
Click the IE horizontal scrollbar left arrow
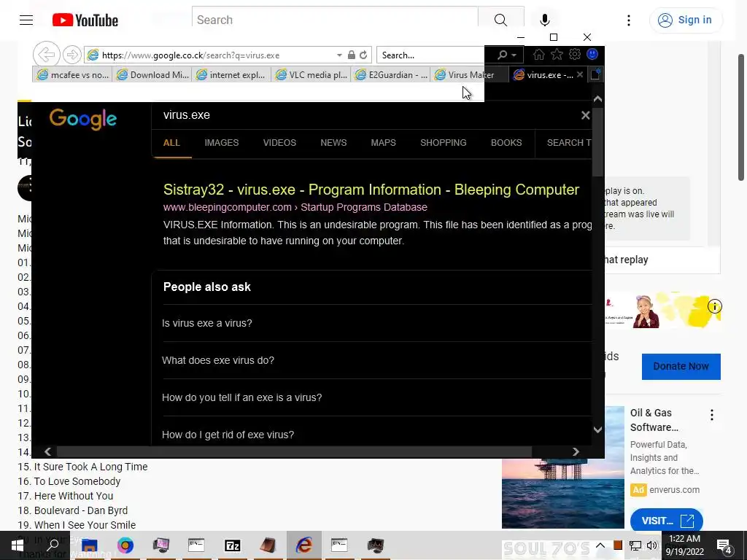point(47,451)
